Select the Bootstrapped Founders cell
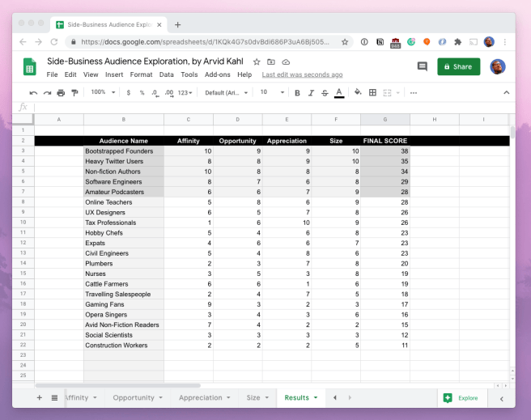Image resolution: width=531 pixels, height=420 pixels. (124, 151)
